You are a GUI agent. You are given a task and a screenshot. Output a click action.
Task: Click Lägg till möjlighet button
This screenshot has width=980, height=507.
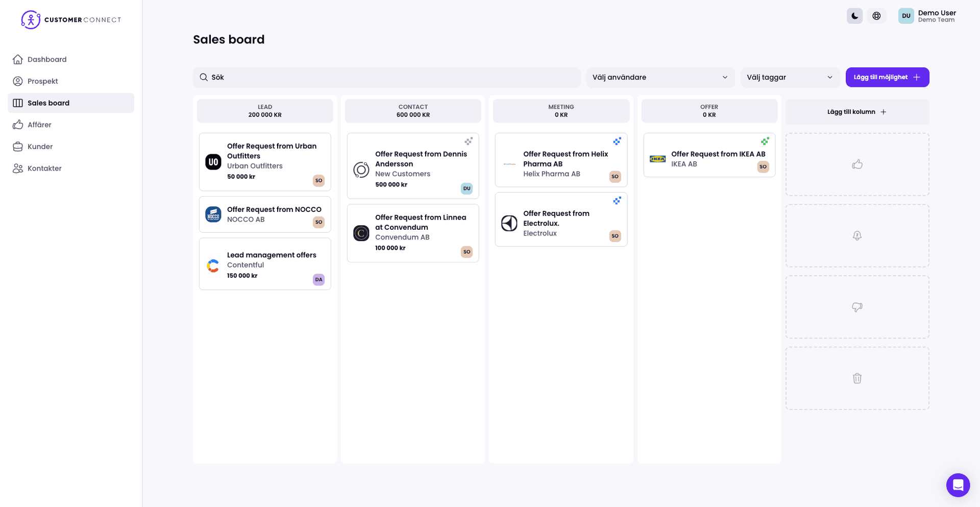pyautogui.click(x=887, y=77)
